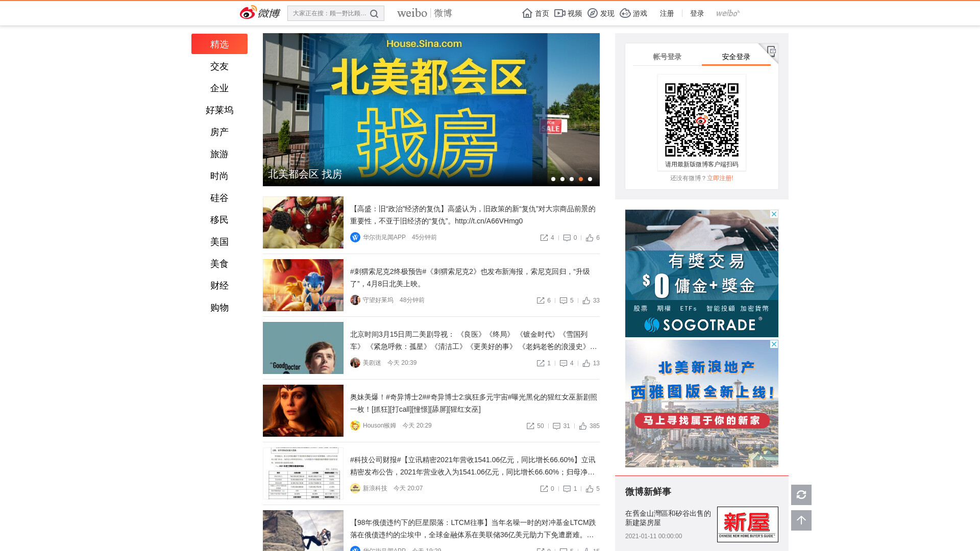This screenshot has width=980, height=551.
Task: Click the login QR code
Action: point(702,119)
